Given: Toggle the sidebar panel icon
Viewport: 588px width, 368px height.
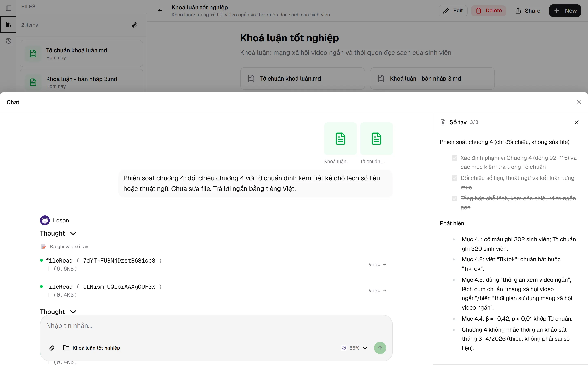Looking at the screenshot, I should click(9, 8).
